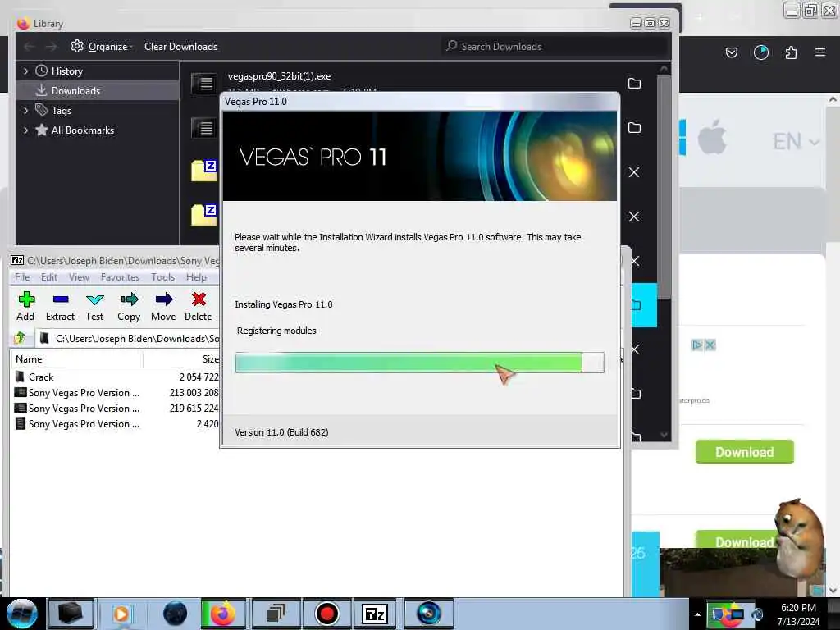Click the media player taskbar icon
840x630 pixels.
[121, 614]
